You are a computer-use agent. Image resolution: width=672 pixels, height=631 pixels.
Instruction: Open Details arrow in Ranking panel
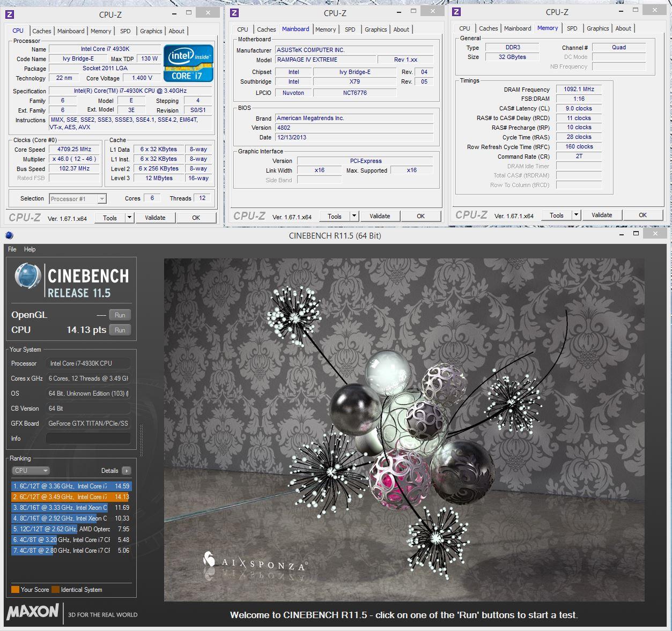(x=126, y=471)
